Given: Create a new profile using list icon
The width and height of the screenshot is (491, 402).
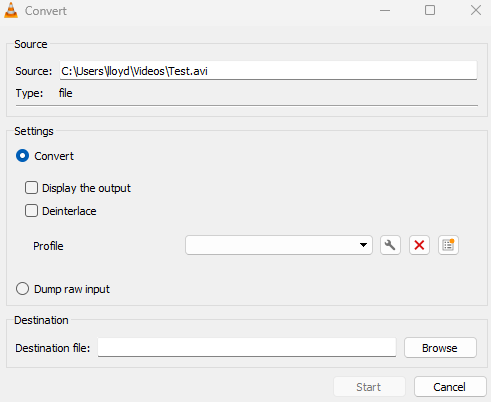Looking at the screenshot, I should [448, 245].
